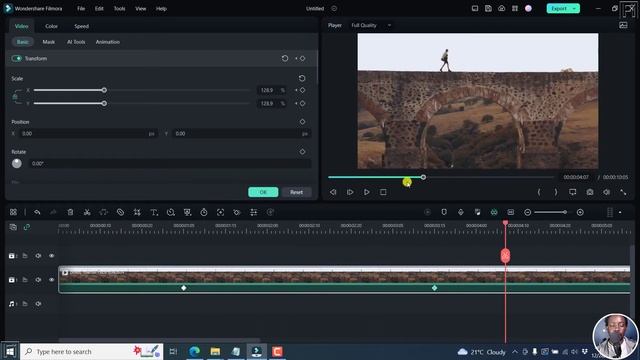Mute the music audio track
The image size is (640, 360).
(38, 304)
